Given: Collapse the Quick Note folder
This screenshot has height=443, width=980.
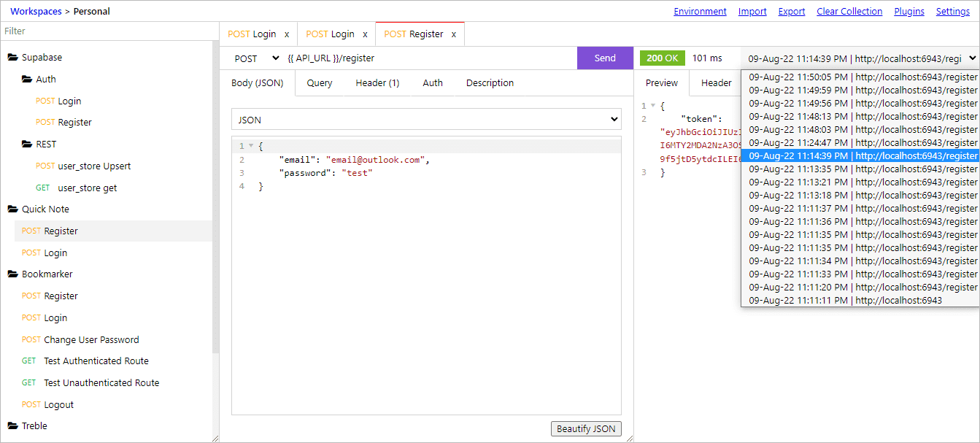Looking at the screenshot, I should pyautogui.click(x=13, y=209).
